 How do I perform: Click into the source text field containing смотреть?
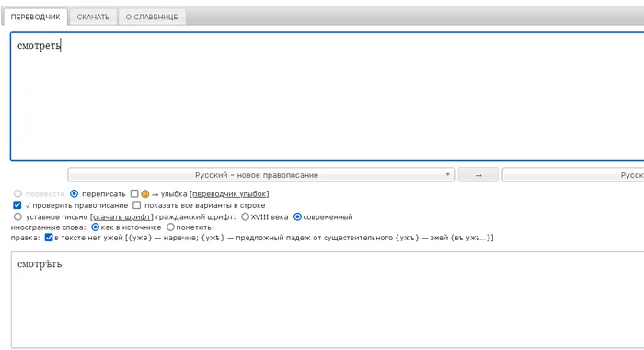(327, 96)
